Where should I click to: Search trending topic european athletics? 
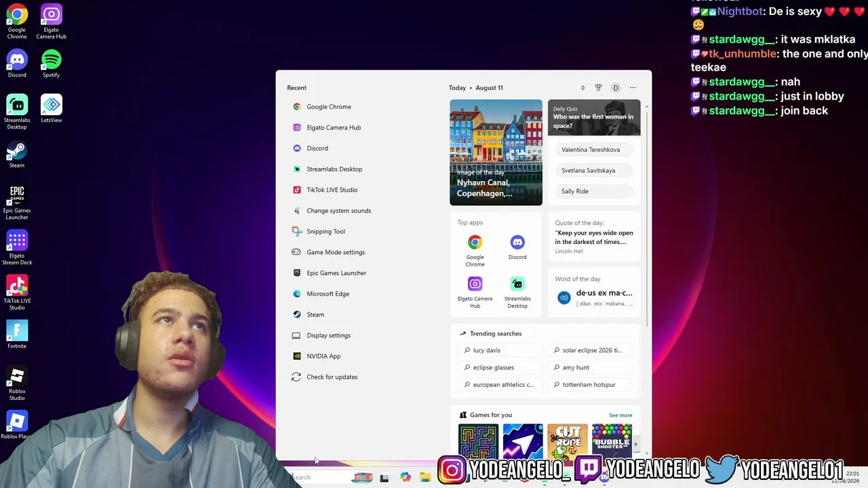pyautogui.click(x=499, y=384)
